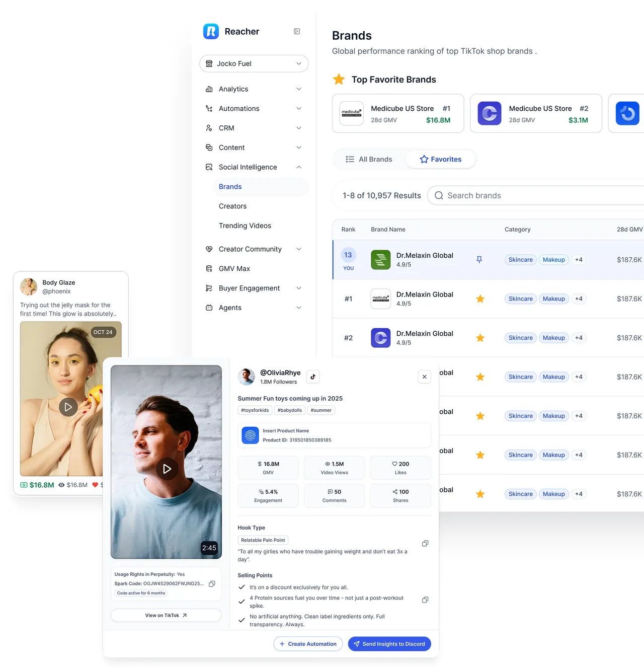
Task: Toggle the pin on the rank 13 row
Action: [479, 260]
